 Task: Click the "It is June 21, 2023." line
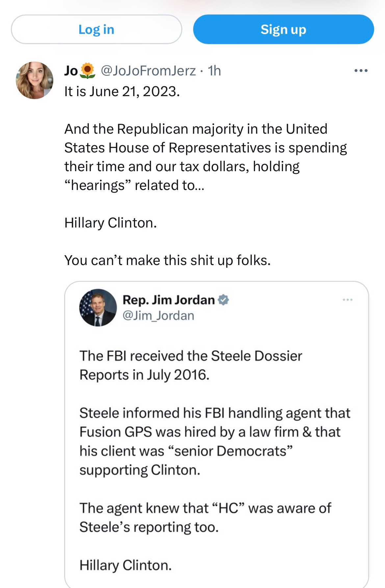[x=122, y=92]
